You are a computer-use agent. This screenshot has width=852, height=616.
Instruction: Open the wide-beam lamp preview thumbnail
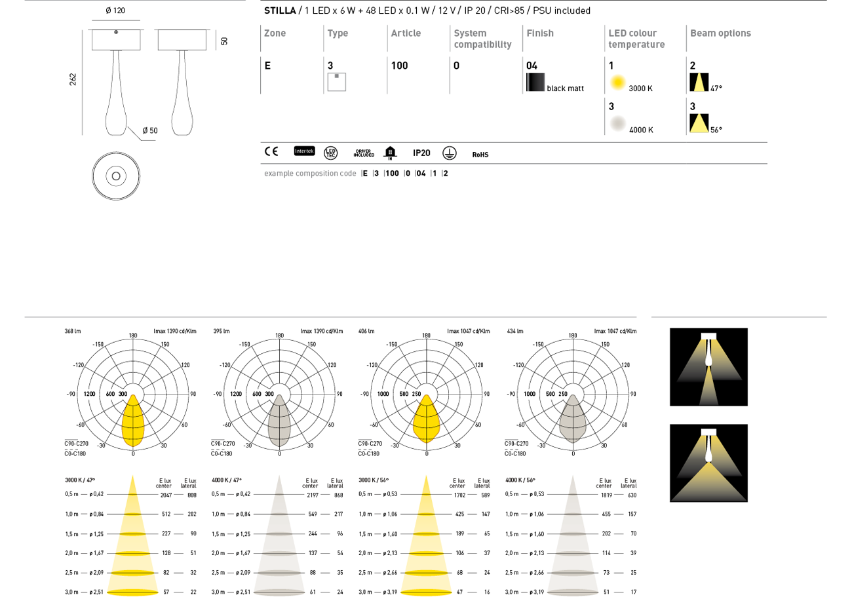(708, 463)
